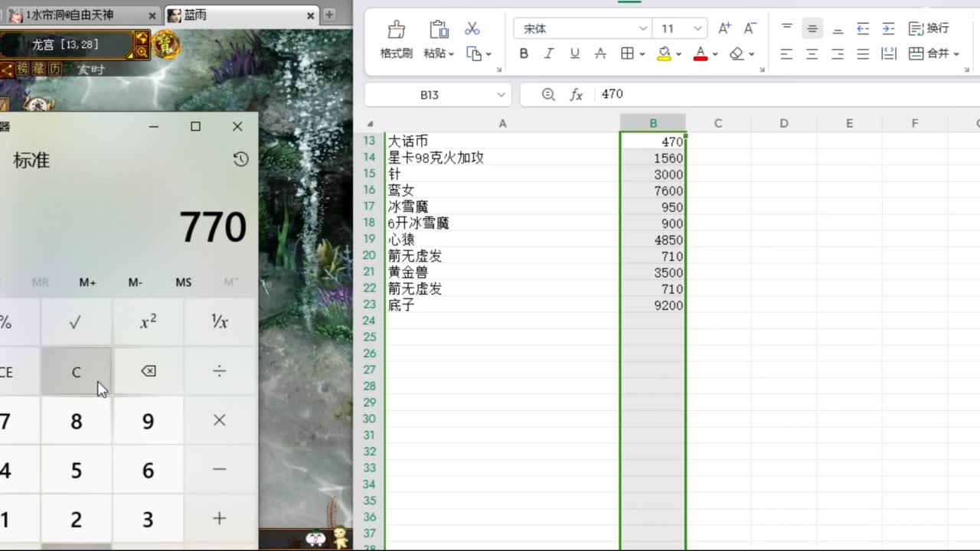This screenshot has height=551, width=980.
Task: Click calculator M+ memory button
Action: (x=87, y=282)
